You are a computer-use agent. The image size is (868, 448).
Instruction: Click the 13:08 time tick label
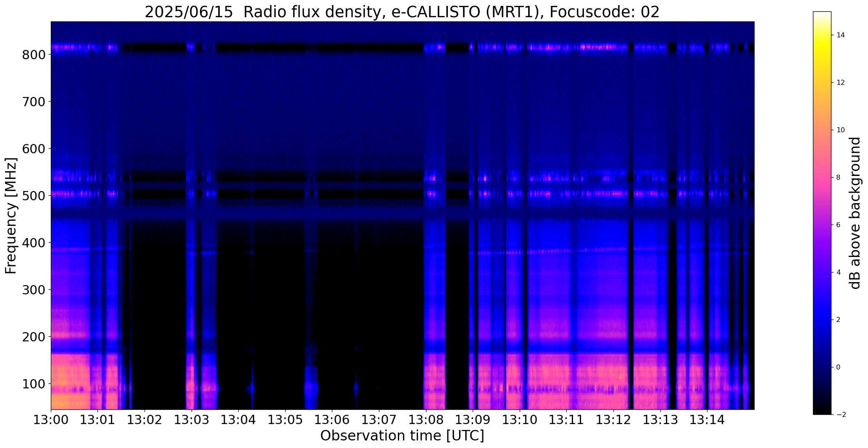[426, 420]
